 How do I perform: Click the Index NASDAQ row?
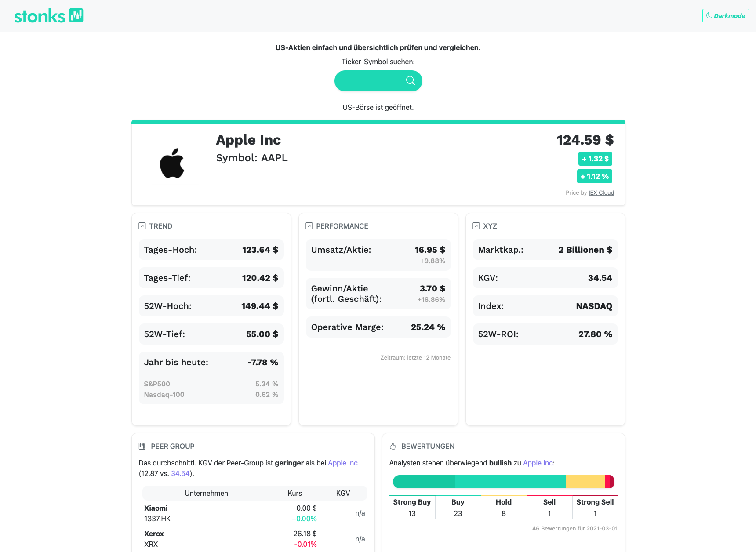(x=545, y=306)
